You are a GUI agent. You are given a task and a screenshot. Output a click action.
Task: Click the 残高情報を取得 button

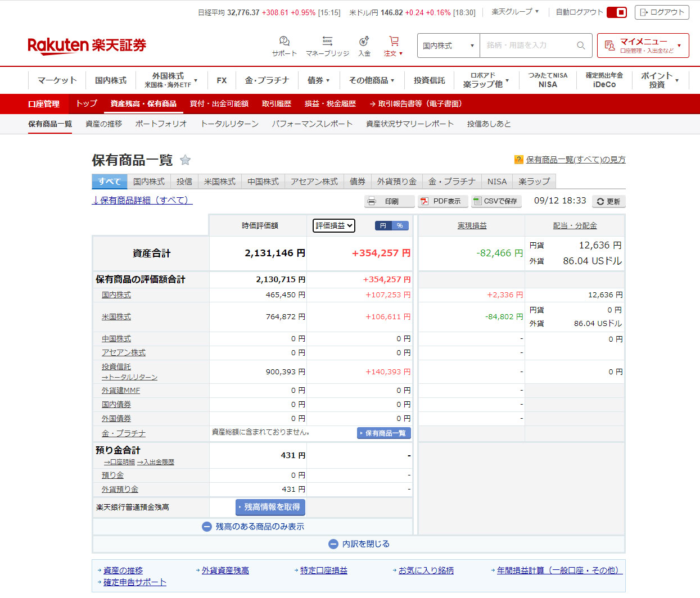coord(270,507)
